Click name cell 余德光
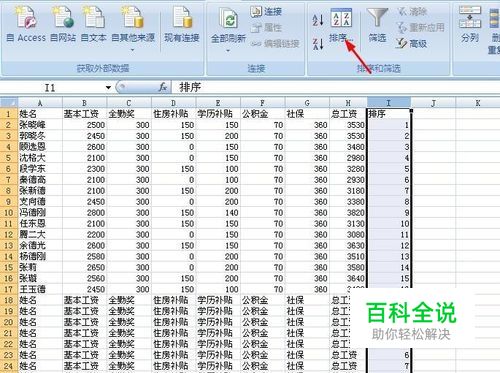This screenshot has width=500, height=373. click(40, 246)
